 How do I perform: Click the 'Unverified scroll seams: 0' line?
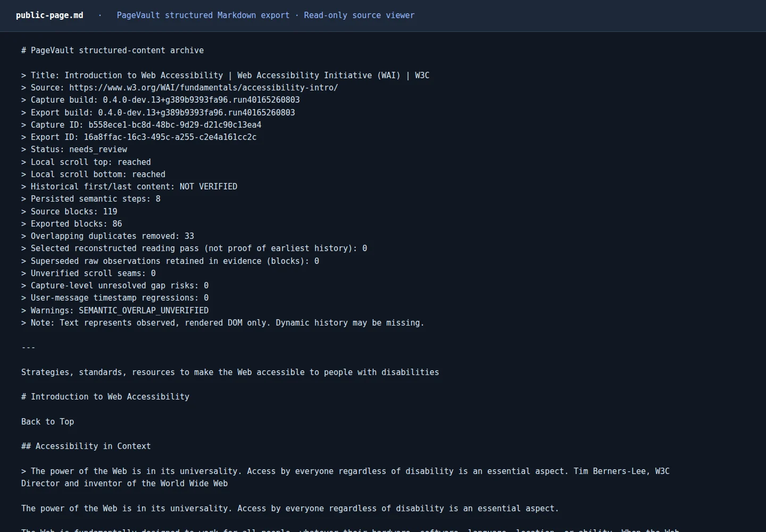coord(88,273)
